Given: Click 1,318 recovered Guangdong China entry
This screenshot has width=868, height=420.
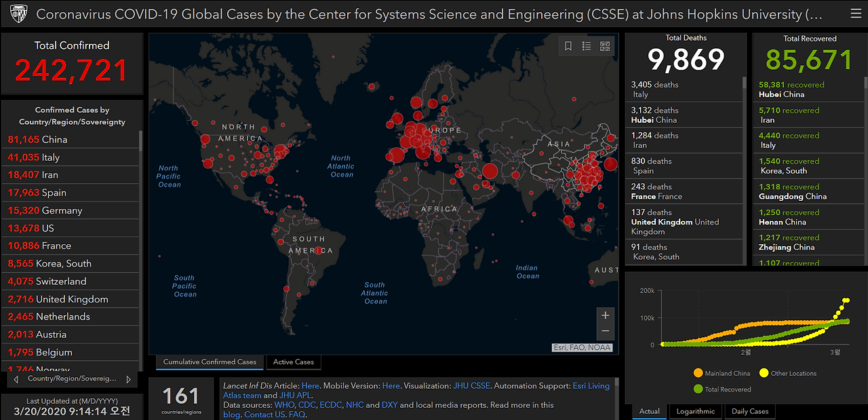Looking at the screenshot, I should coord(807,191).
